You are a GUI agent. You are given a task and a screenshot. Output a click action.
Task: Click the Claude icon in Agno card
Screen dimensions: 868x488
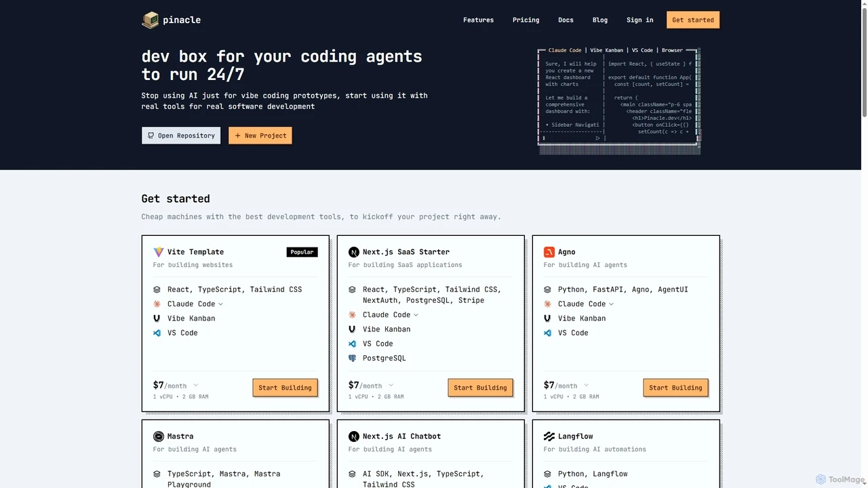[547, 304]
